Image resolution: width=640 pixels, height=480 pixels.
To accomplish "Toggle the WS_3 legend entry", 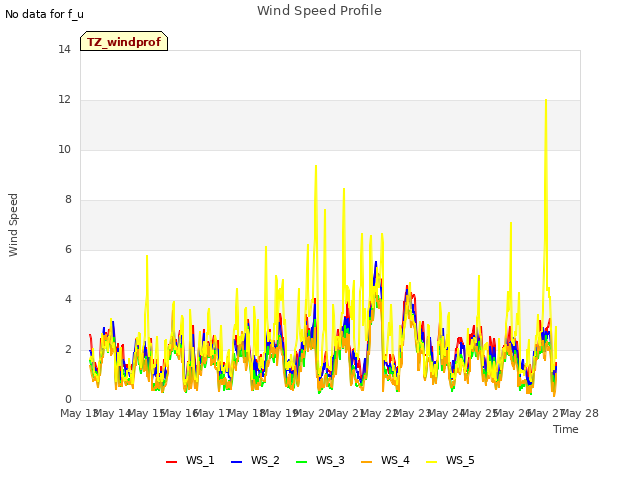I will [x=320, y=460].
